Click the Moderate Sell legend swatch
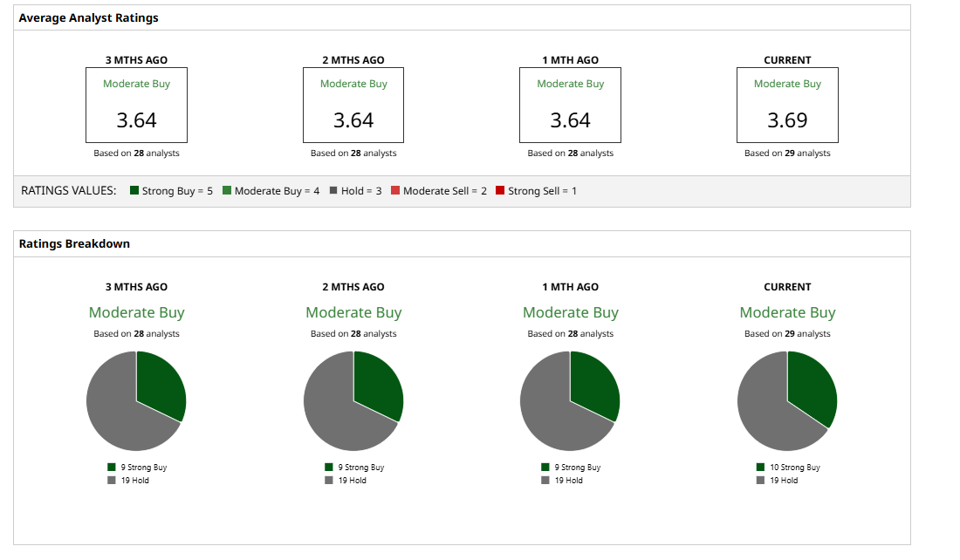 pos(394,190)
